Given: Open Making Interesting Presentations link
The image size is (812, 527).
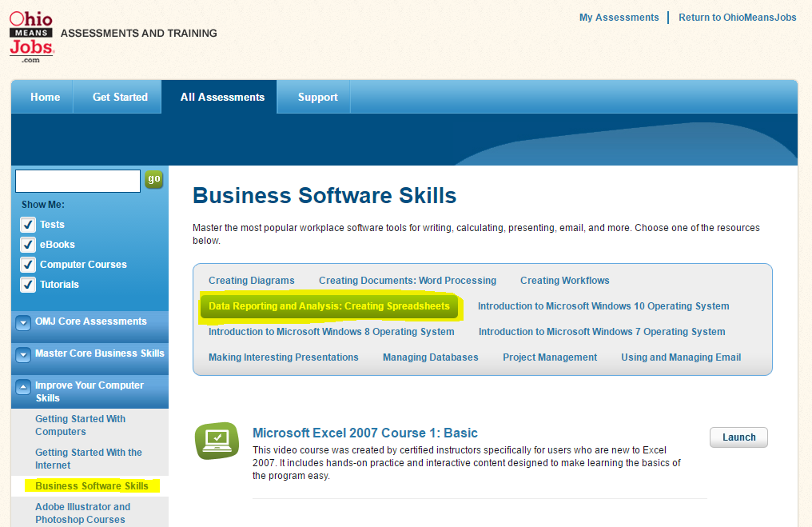Looking at the screenshot, I should [283, 357].
